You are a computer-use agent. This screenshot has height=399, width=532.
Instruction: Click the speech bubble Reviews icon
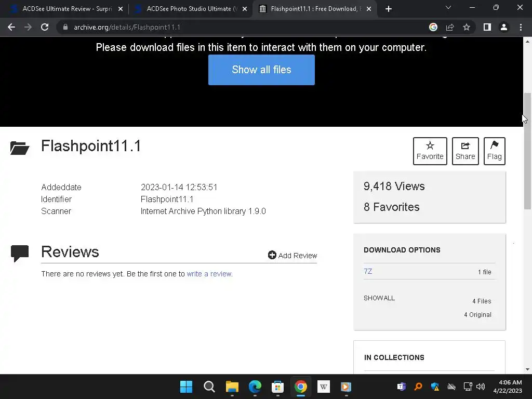pos(20,253)
